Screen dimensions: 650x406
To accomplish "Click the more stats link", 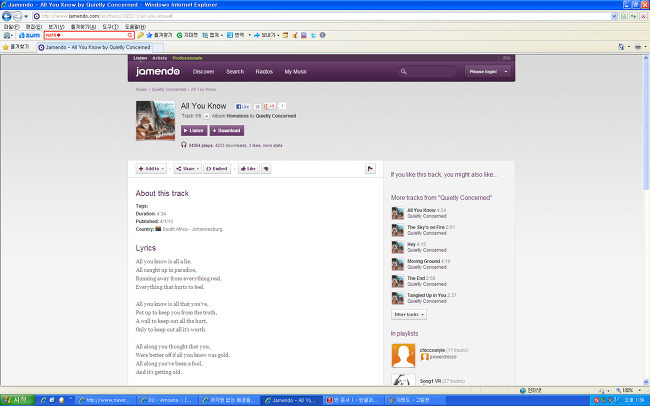I will point(272,146).
